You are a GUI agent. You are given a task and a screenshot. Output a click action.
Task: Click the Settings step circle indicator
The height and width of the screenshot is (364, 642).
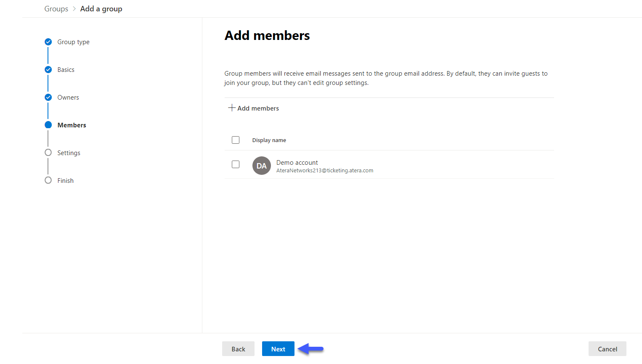tap(48, 153)
